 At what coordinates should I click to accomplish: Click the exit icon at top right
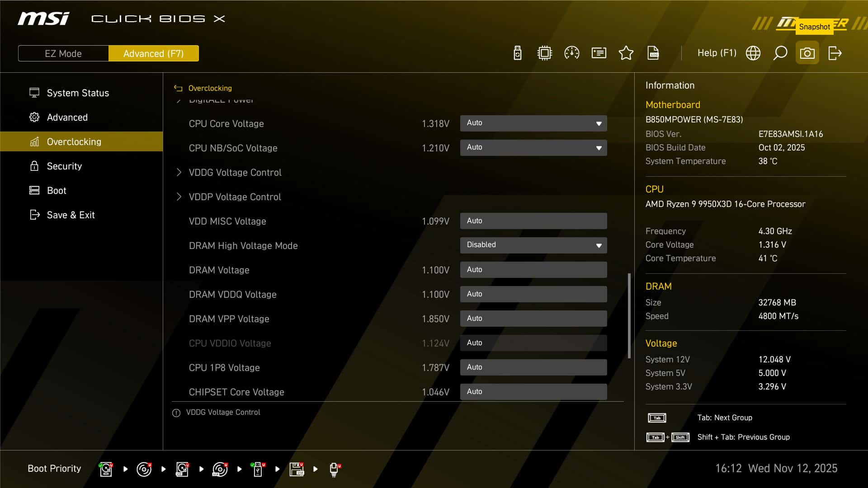coord(835,53)
